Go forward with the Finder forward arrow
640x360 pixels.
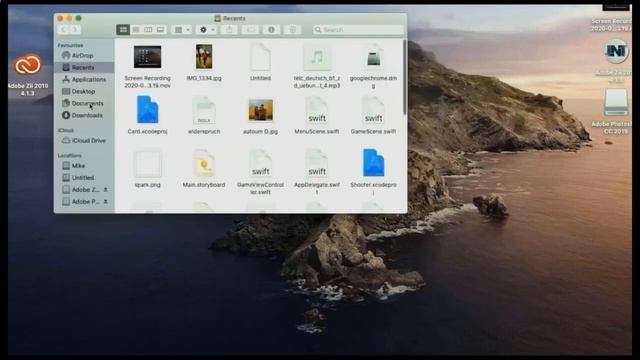tap(75, 30)
